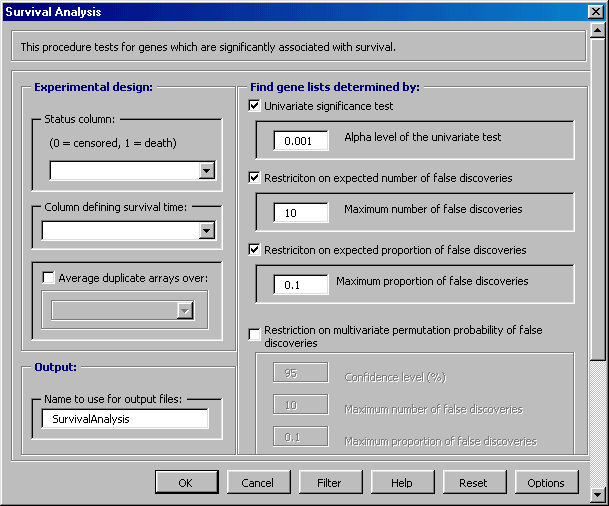Enable multivariate permutation probability restriction
609x506 pixels.
click(255, 332)
